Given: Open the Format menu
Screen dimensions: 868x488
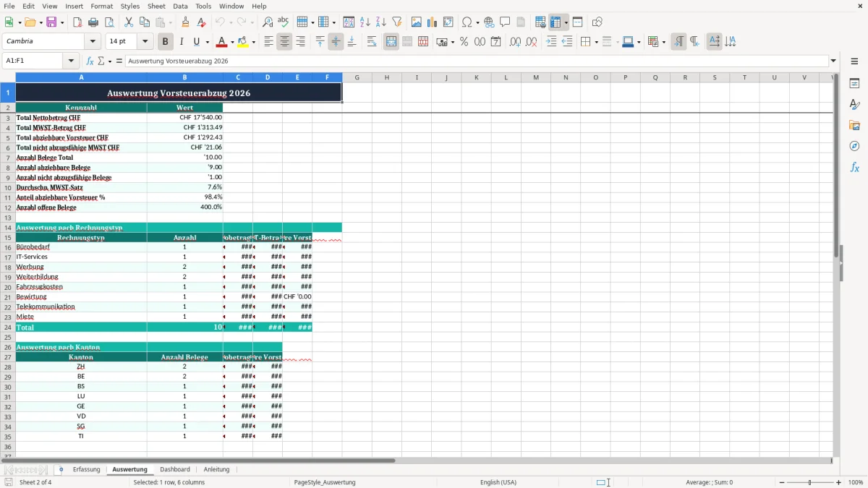Looking at the screenshot, I should click(101, 6).
